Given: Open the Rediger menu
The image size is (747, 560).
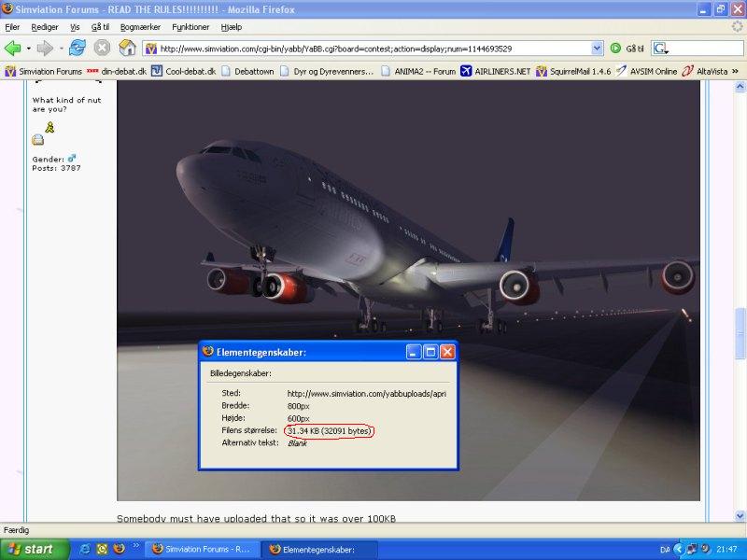Looking at the screenshot, I should [x=45, y=27].
